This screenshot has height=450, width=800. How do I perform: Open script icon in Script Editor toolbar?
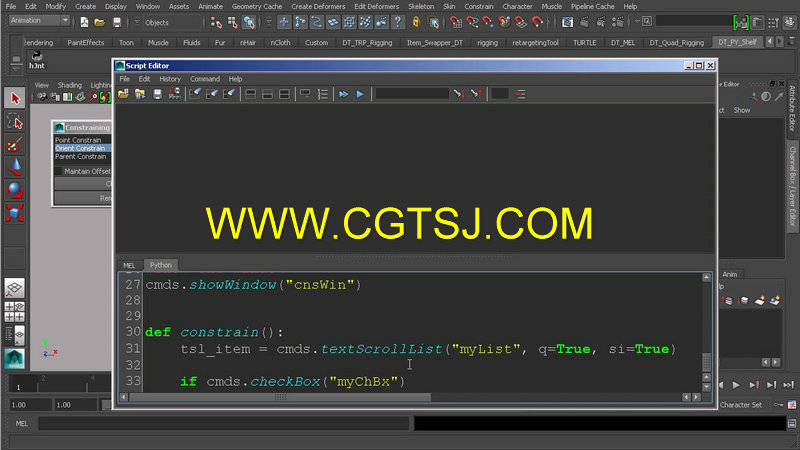pos(123,94)
